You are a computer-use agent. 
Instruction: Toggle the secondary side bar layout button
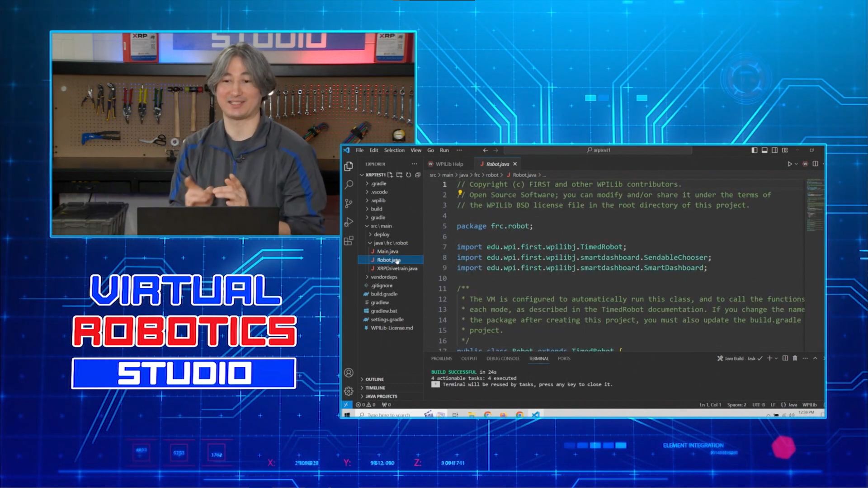775,150
